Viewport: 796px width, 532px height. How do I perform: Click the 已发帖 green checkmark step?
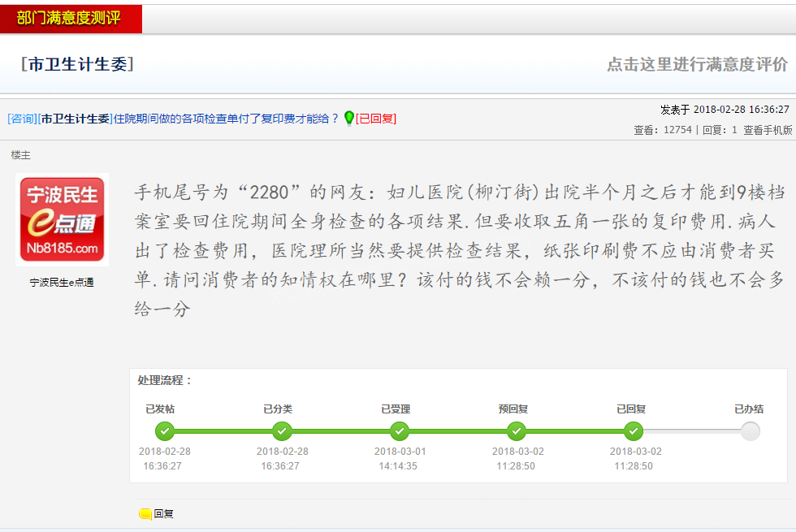click(165, 431)
